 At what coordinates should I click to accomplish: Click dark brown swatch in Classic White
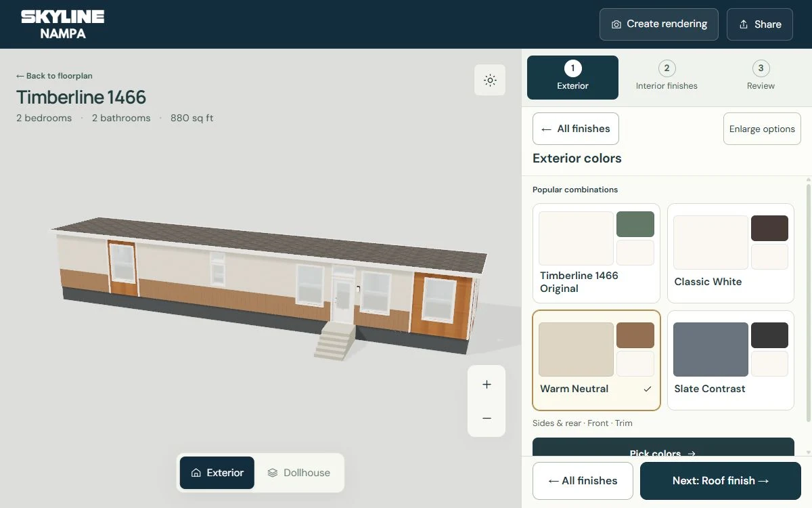point(769,228)
